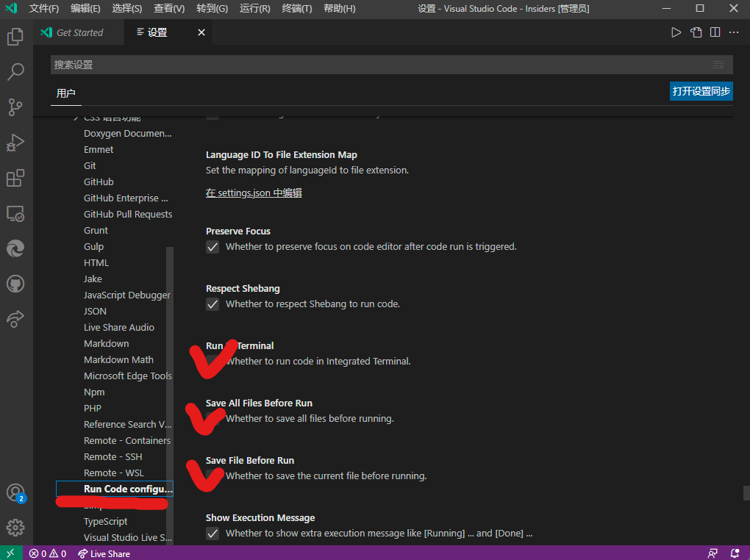Open the Remote Explorer icon
The image size is (750, 560).
click(15, 213)
